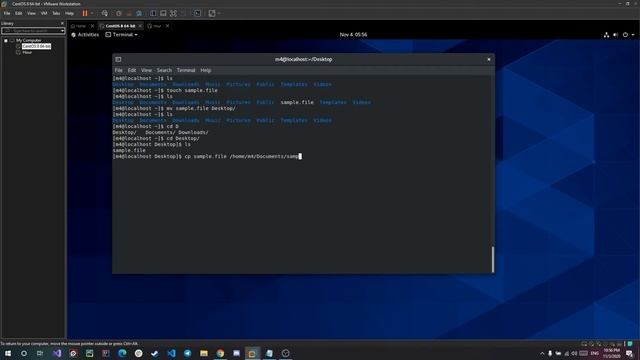
Task: Collapse the My Computer tree node
Action: 6,40
